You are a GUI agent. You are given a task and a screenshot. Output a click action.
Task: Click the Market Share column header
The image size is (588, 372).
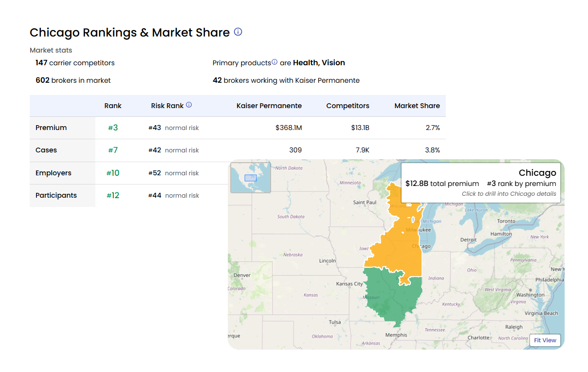point(417,106)
